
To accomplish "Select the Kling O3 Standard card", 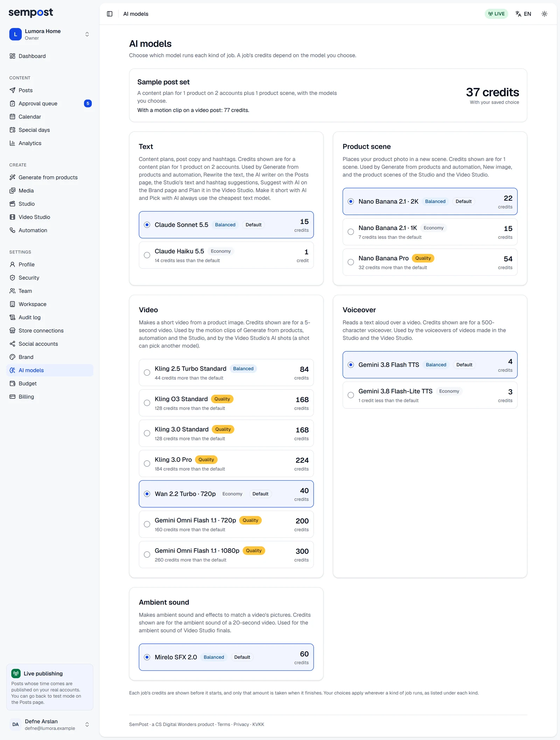I will [x=226, y=403].
